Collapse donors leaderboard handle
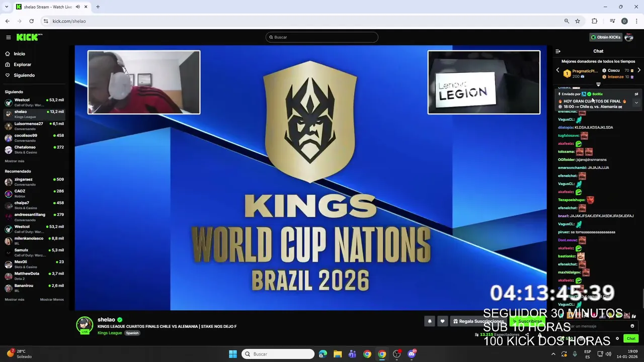Image resolution: width=644 pixels, height=362 pixels. click(598, 84)
